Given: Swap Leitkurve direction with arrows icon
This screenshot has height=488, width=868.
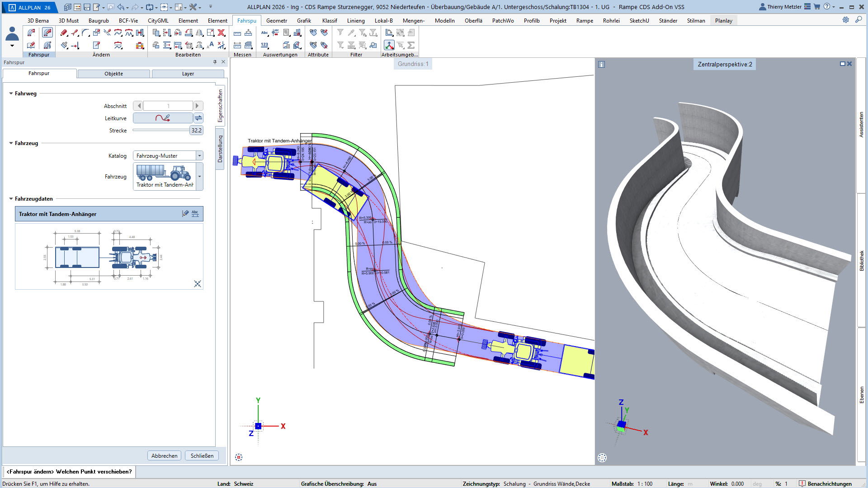Looking at the screenshot, I should click(x=198, y=118).
